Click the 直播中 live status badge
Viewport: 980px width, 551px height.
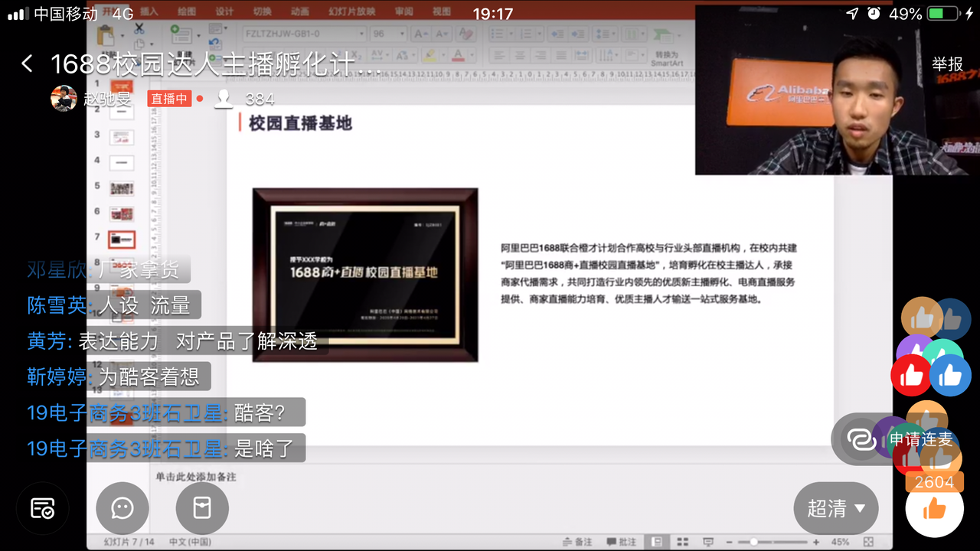(168, 99)
